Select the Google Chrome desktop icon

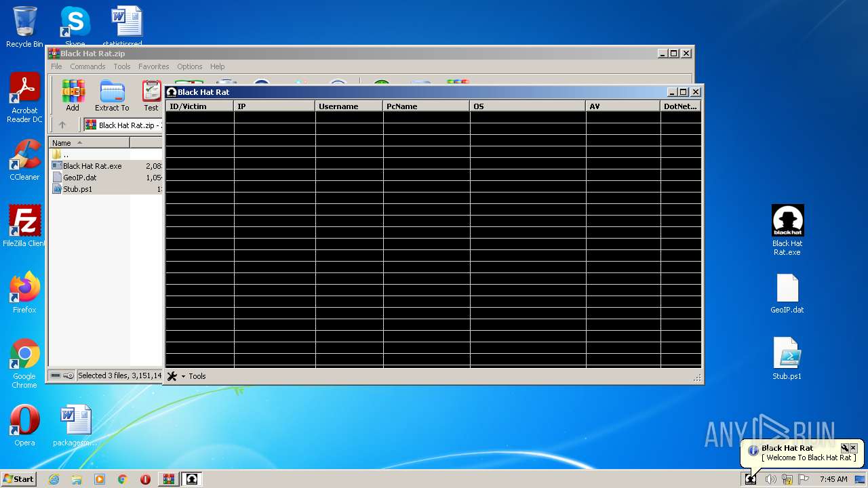click(x=24, y=363)
